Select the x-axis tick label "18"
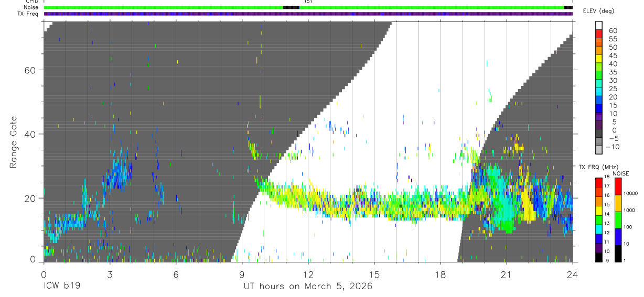Screen dimensions: 644x297 coord(440,274)
